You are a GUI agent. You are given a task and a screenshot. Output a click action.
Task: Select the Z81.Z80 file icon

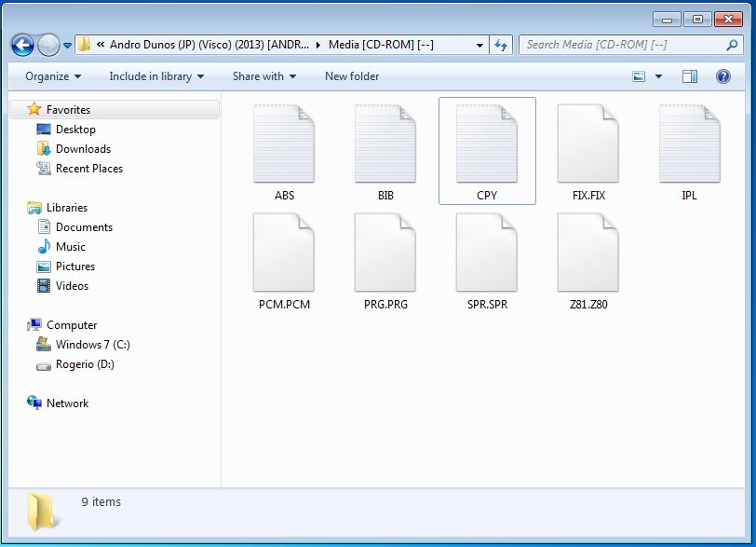click(x=588, y=253)
